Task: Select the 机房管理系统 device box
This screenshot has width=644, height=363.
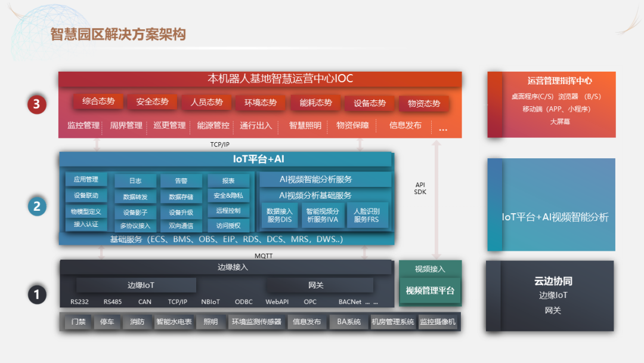Action: pos(393,322)
